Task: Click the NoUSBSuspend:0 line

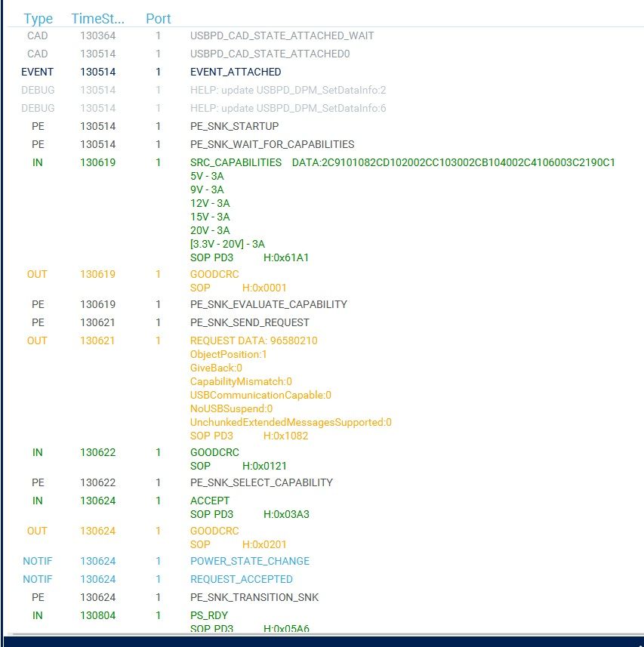Action: 232,409
